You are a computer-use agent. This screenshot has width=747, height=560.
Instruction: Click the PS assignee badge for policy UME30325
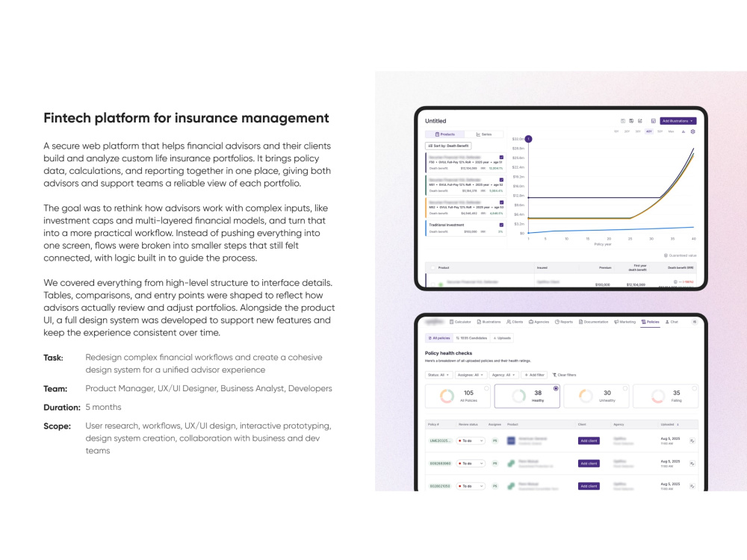coord(495,441)
